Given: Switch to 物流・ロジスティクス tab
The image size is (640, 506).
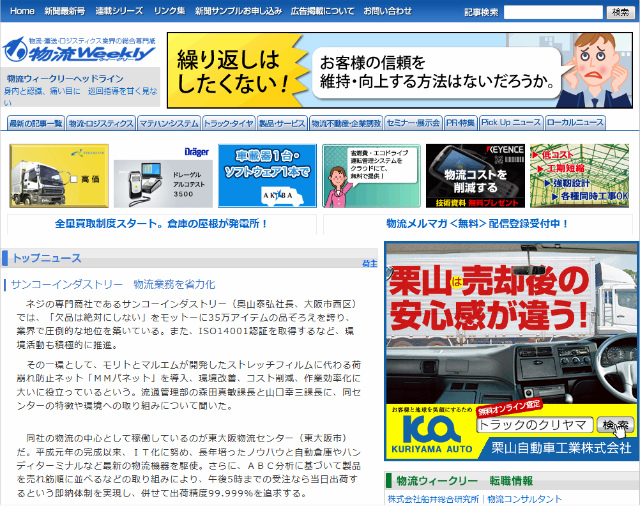Looking at the screenshot, I should 101,123.
